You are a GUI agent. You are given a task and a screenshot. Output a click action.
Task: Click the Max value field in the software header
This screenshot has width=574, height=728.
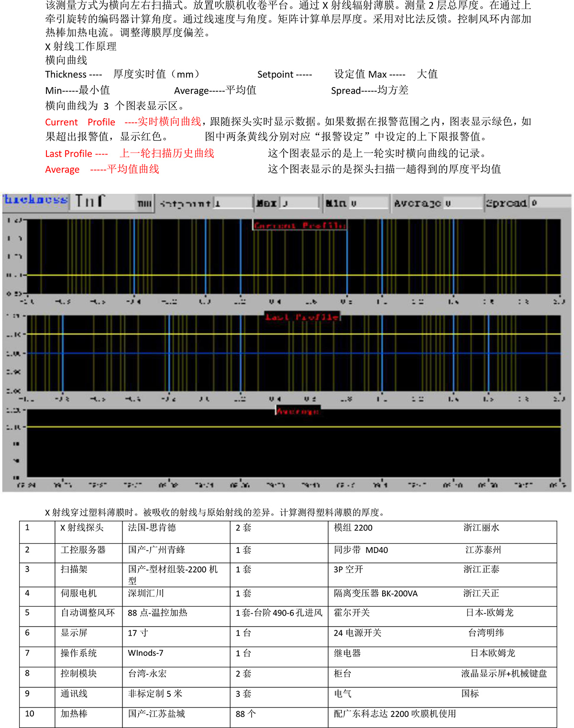pyautogui.click(x=299, y=203)
